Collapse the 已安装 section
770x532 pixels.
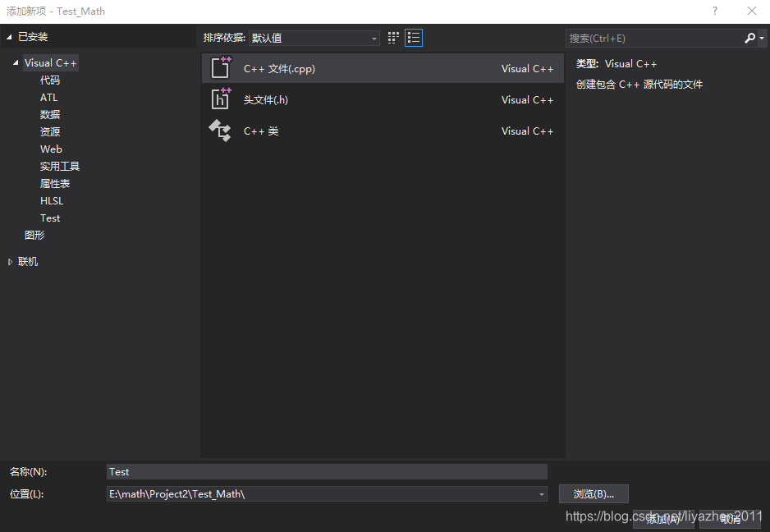pos(9,37)
